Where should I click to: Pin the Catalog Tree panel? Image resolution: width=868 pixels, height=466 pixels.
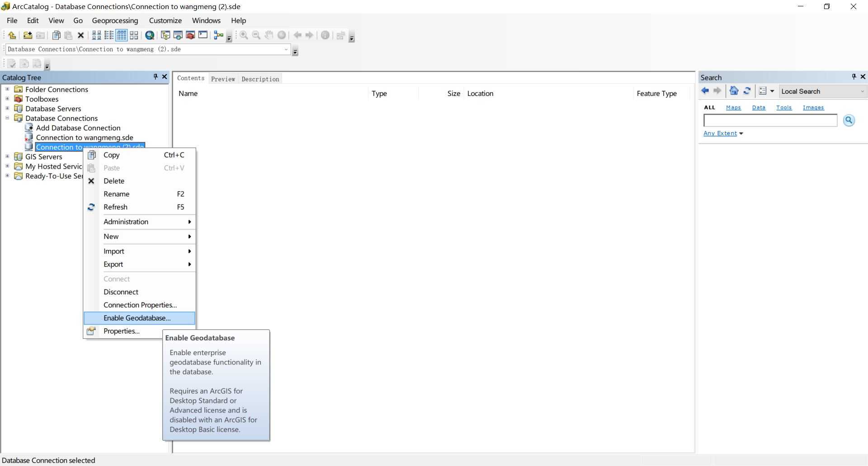point(156,77)
